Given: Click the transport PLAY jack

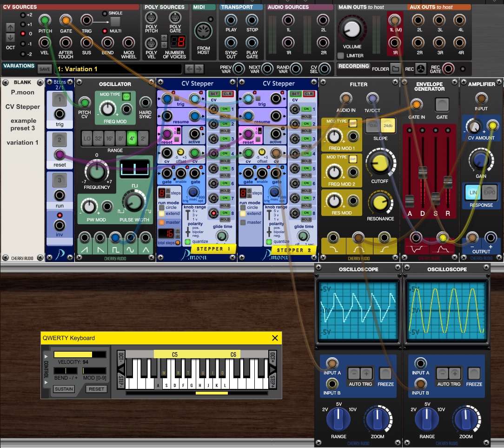Looking at the screenshot, I should coord(231,20).
